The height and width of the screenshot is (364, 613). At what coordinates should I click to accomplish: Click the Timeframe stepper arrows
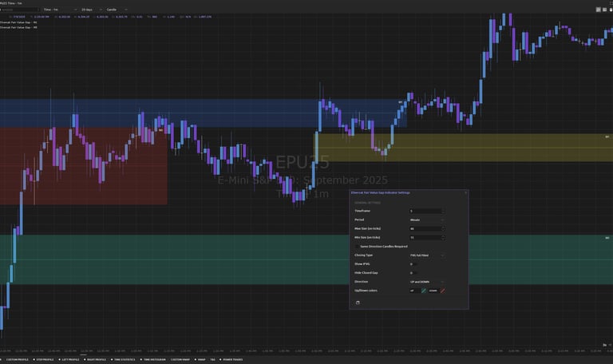[443, 211]
